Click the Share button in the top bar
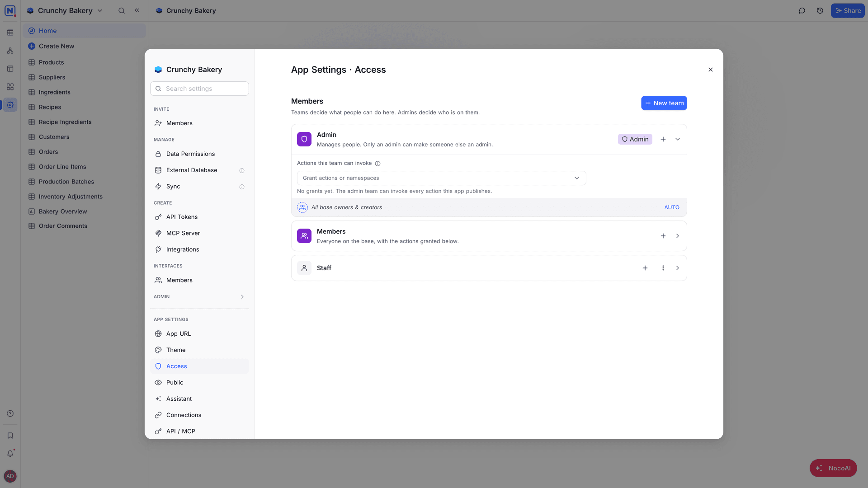The image size is (868, 488). [848, 10]
